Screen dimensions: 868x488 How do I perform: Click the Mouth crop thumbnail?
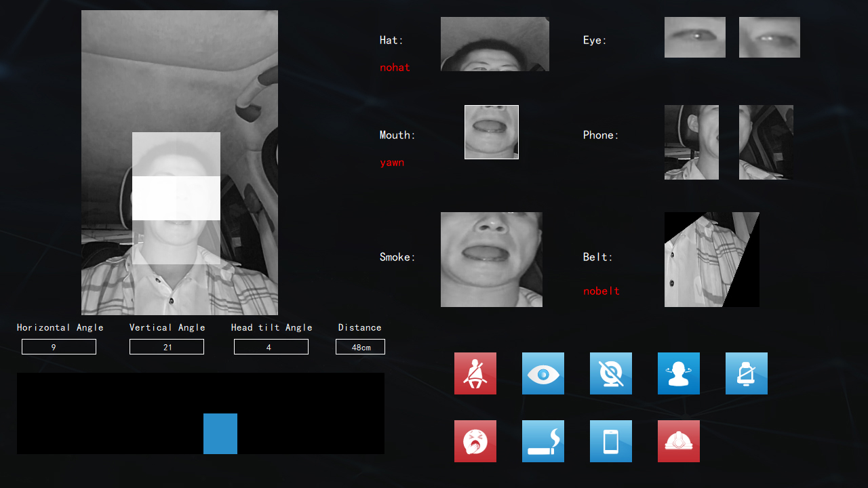(492, 132)
